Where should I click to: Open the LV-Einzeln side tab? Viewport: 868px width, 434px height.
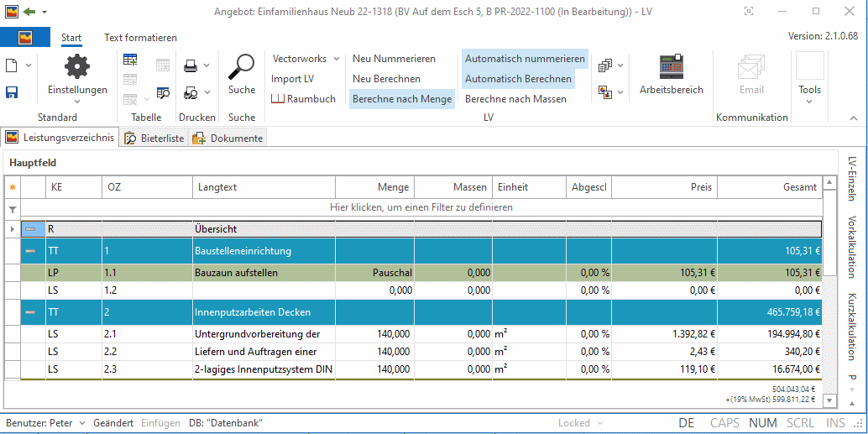(x=853, y=178)
